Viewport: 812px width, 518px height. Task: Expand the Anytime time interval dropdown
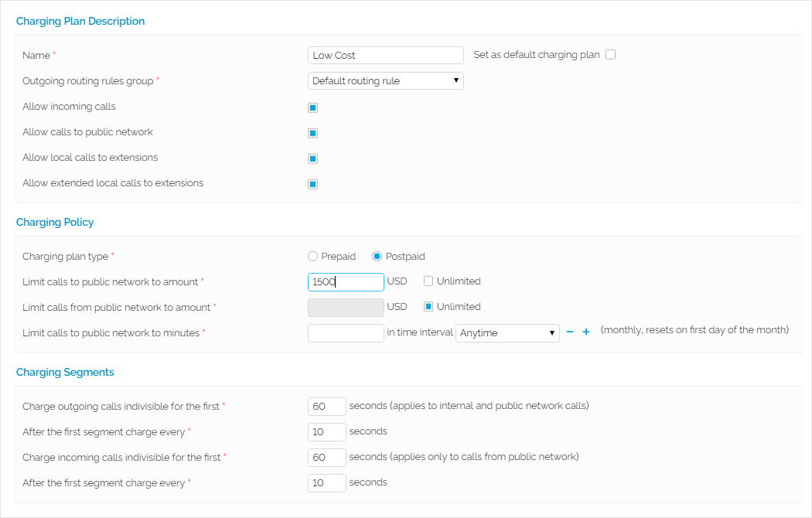(x=507, y=333)
